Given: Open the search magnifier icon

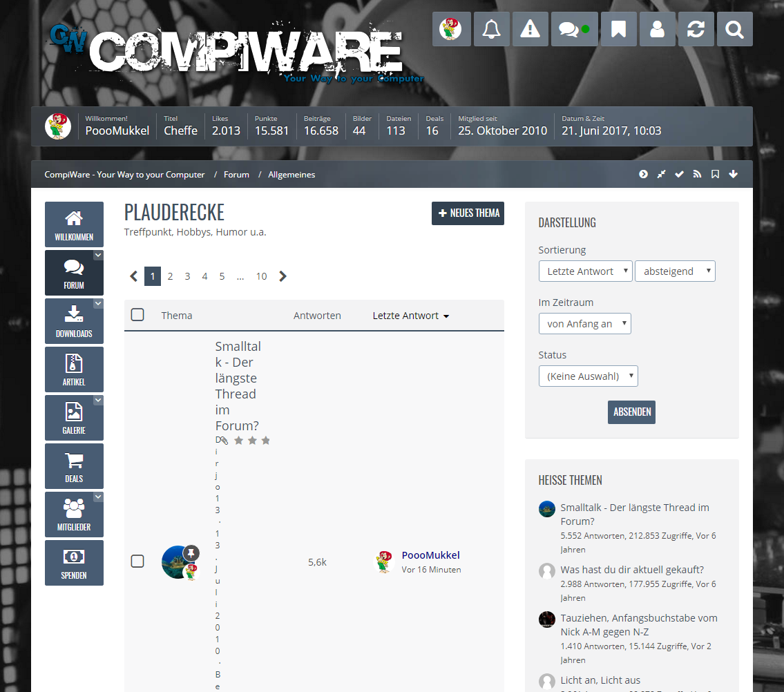Looking at the screenshot, I should (734, 29).
